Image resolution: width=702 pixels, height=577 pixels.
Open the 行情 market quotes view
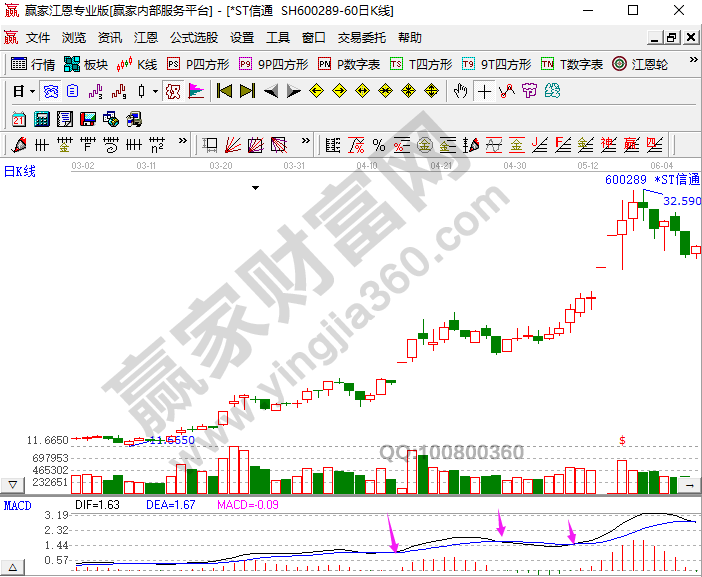coord(32,64)
